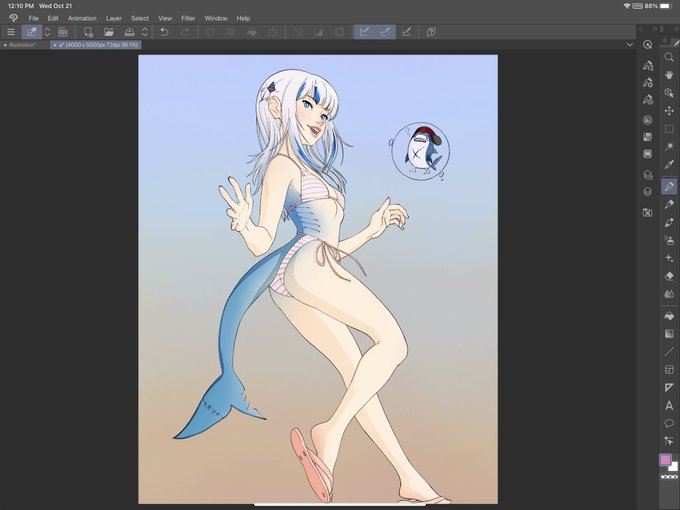Undo the last action
The height and width of the screenshot is (510, 680).
(x=164, y=32)
